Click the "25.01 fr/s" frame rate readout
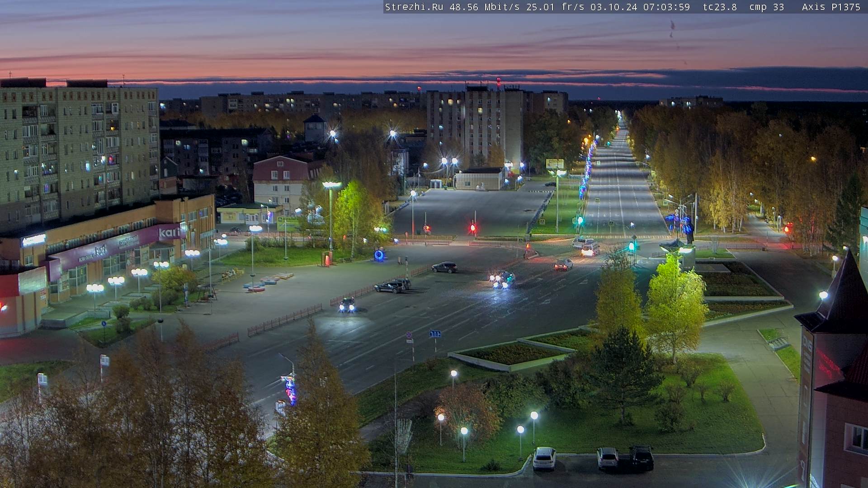 [555, 7]
